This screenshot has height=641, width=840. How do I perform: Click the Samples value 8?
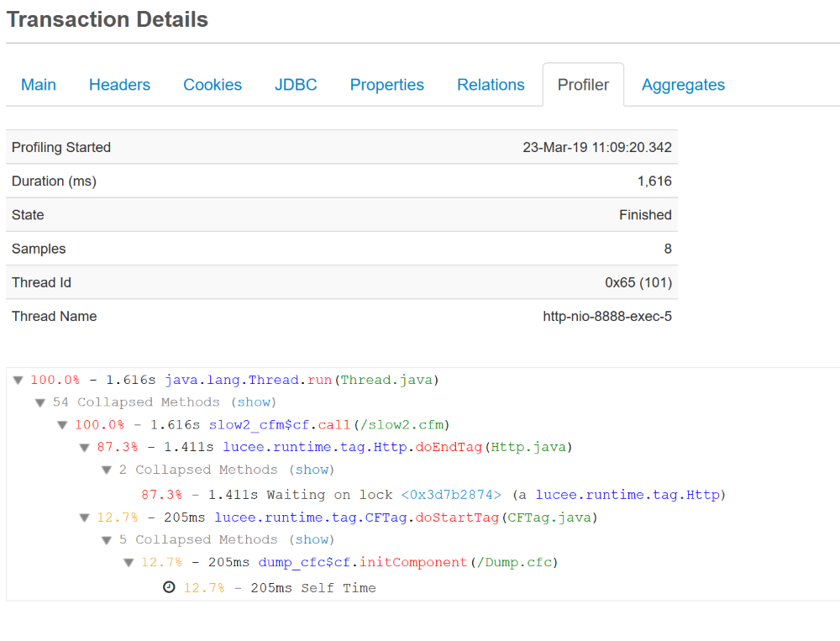[668, 249]
